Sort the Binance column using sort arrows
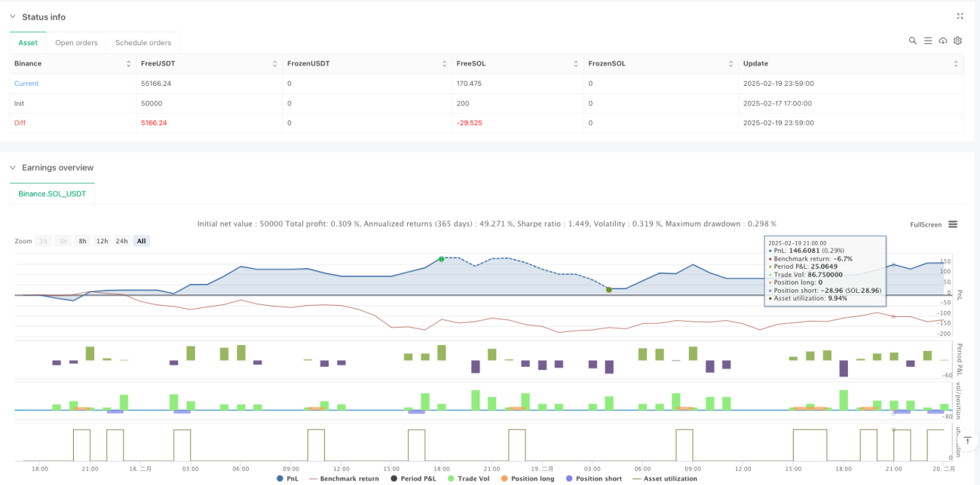980x485 pixels. click(x=128, y=64)
